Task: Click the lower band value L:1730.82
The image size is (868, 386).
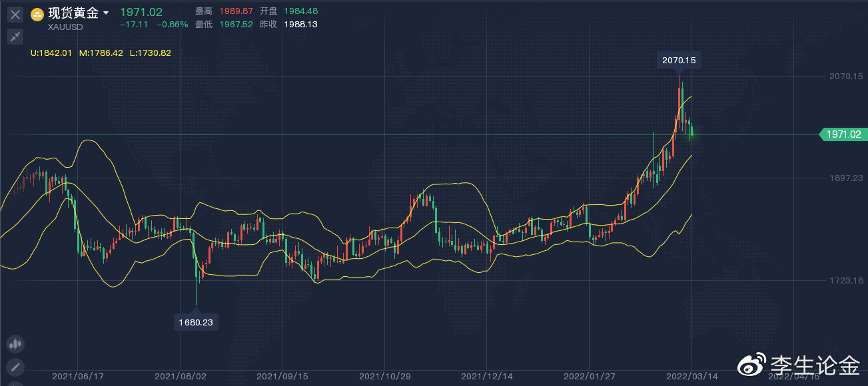Action: [150, 53]
